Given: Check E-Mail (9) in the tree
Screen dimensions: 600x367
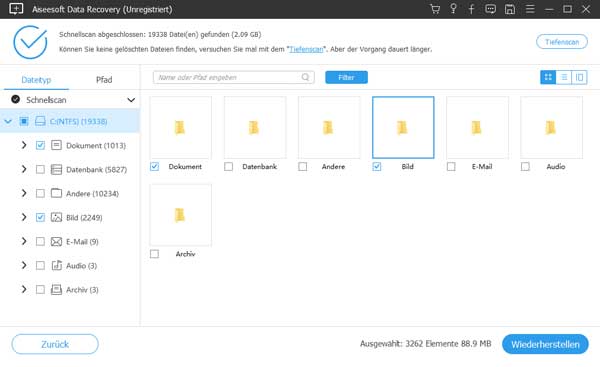Looking at the screenshot, I should tap(40, 241).
